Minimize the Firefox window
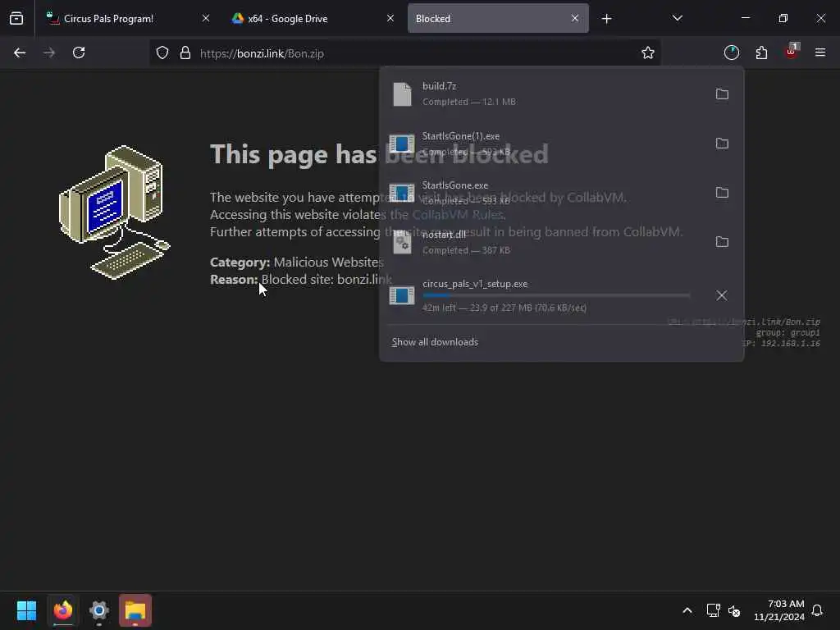840x630 pixels. [745, 19]
